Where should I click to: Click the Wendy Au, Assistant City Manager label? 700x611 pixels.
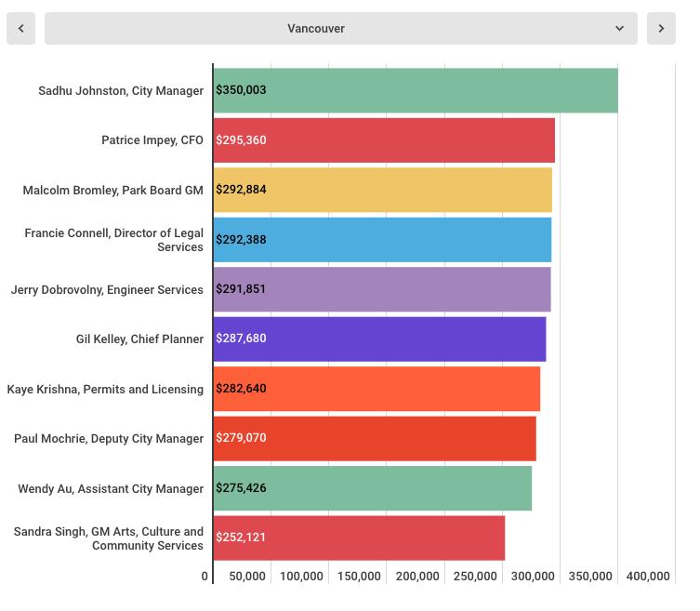[111, 489]
